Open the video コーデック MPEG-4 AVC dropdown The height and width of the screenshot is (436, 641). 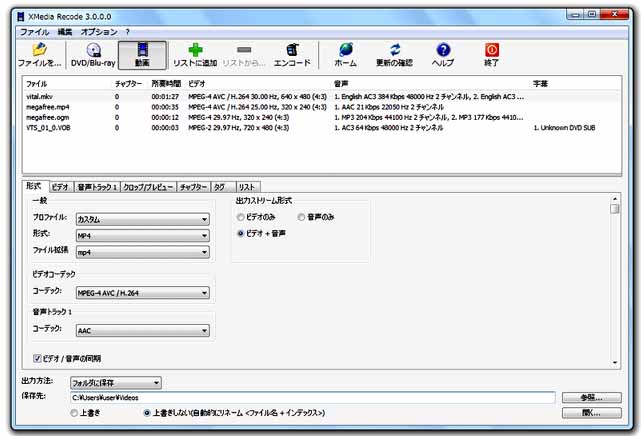(141, 294)
